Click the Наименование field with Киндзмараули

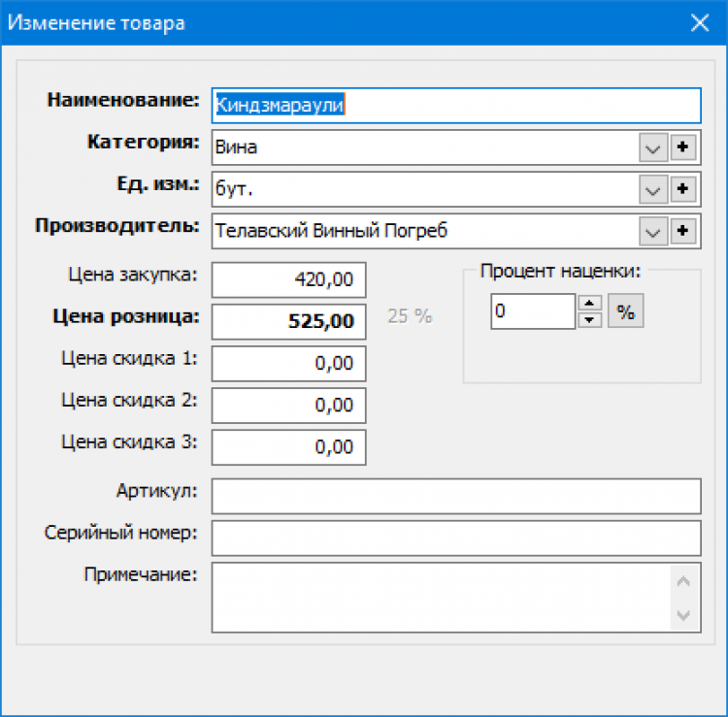coord(456,106)
